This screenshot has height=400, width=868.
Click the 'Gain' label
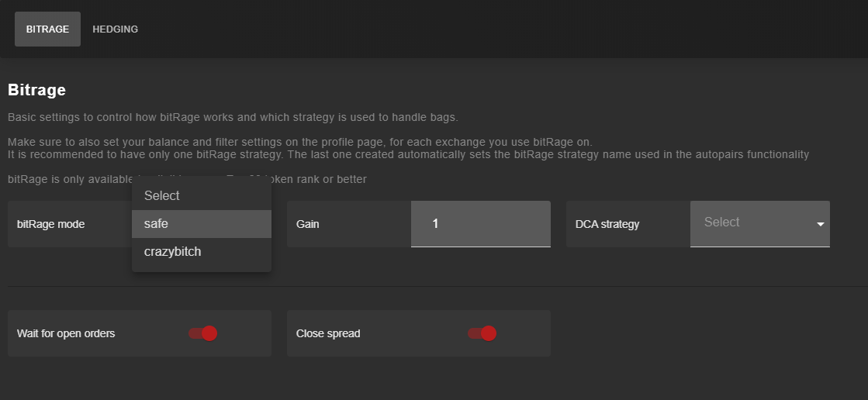tap(308, 224)
